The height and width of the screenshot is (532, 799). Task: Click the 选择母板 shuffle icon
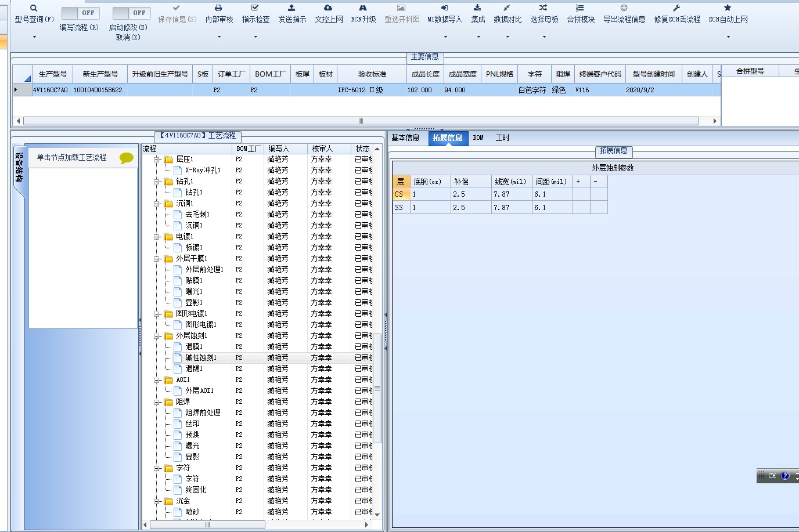click(543, 8)
